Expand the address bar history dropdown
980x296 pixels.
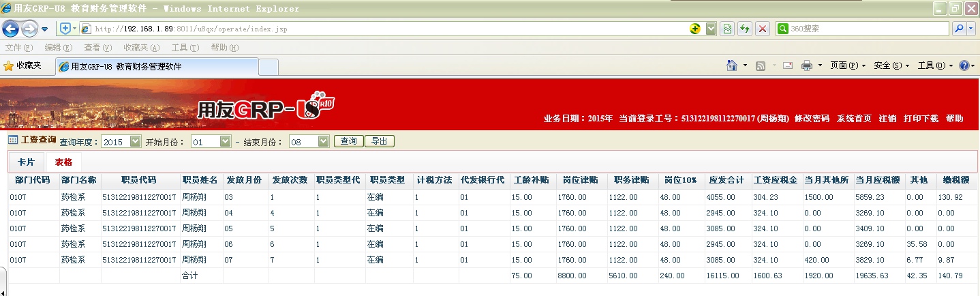[x=711, y=29]
